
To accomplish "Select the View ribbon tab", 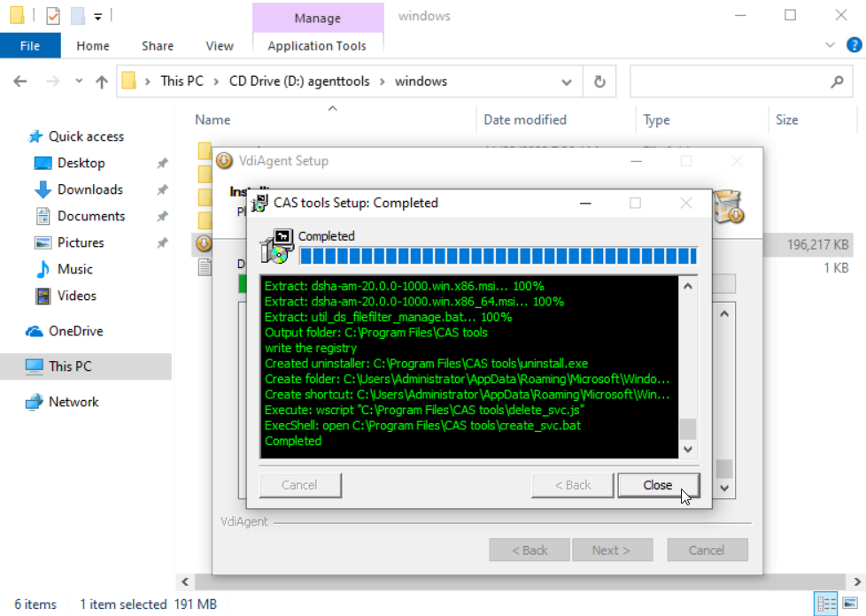I will [220, 46].
